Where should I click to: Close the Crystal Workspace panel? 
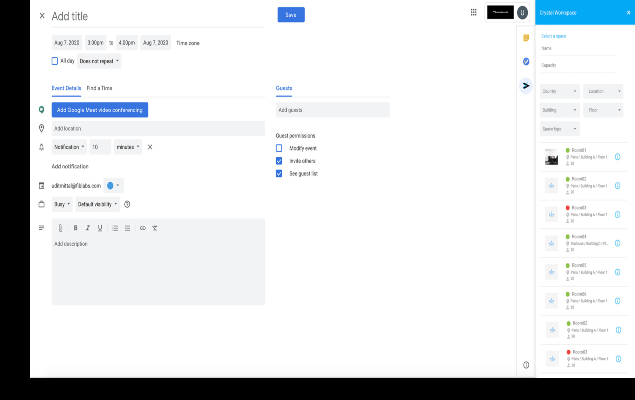tap(629, 13)
